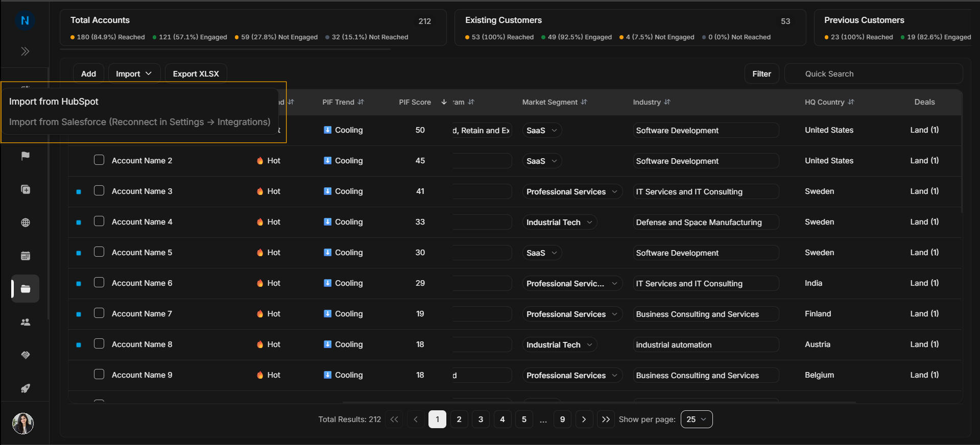The image size is (980, 445).
Task: Jump to the last page with double-right arrows
Action: pos(606,419)
